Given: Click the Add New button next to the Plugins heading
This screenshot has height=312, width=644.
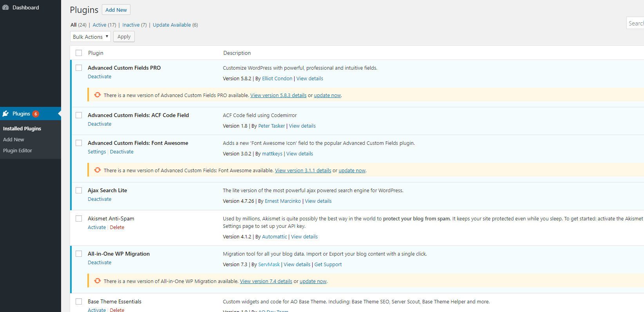Looking at the screenshot, I should click(116, 10).
